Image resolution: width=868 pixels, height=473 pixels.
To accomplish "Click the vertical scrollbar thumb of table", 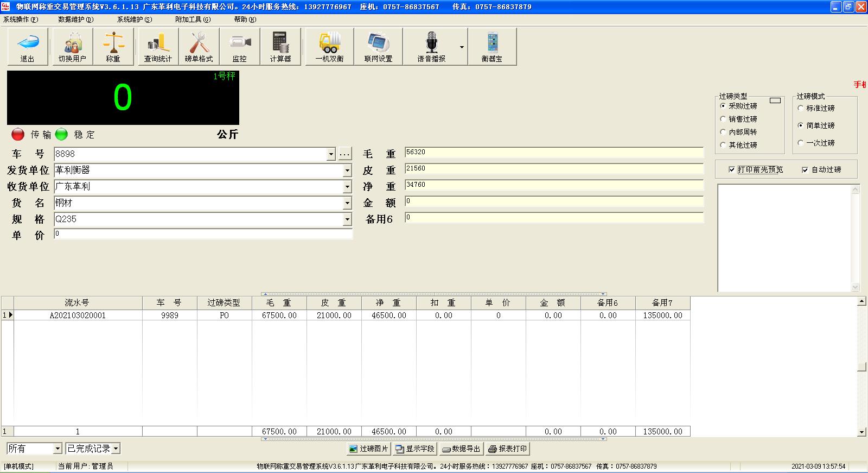I will click(x=862, y=367).
